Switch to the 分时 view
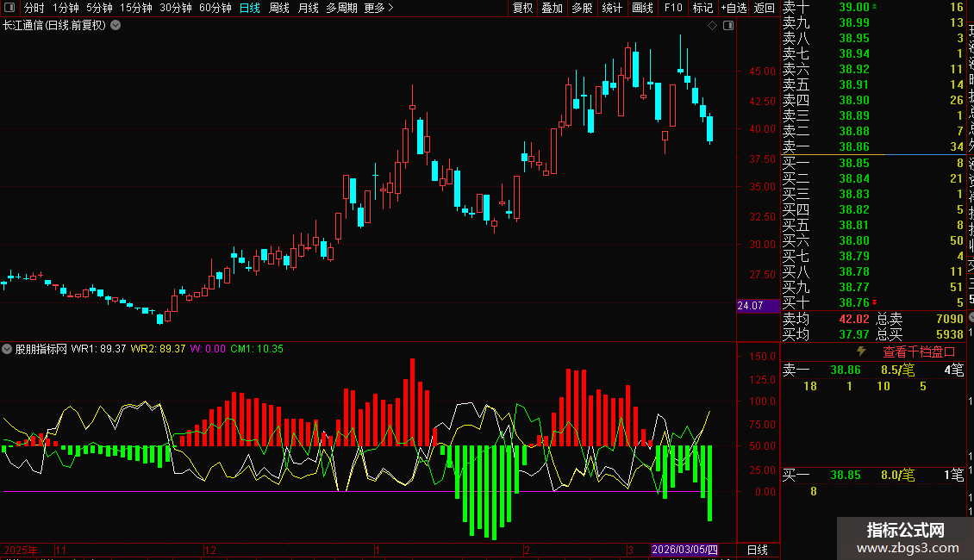Screen dimensions: 974x560 (x=34, y=8)
